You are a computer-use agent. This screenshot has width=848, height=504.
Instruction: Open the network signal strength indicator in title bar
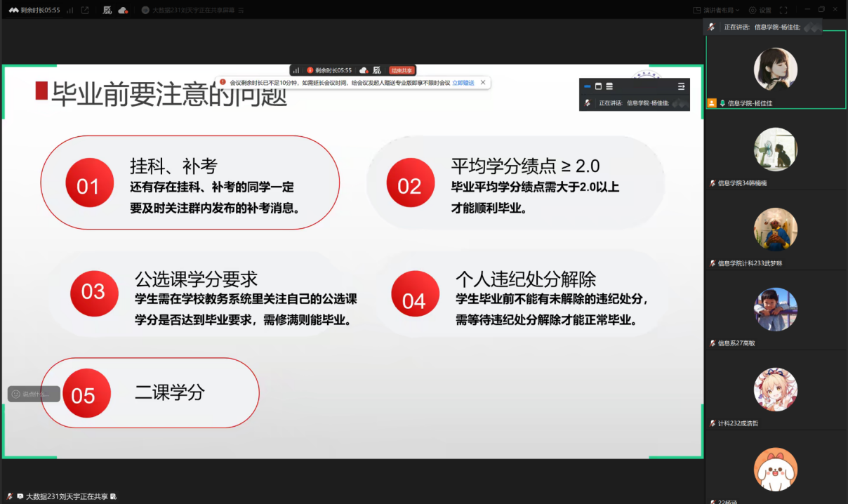coord(69,11)
